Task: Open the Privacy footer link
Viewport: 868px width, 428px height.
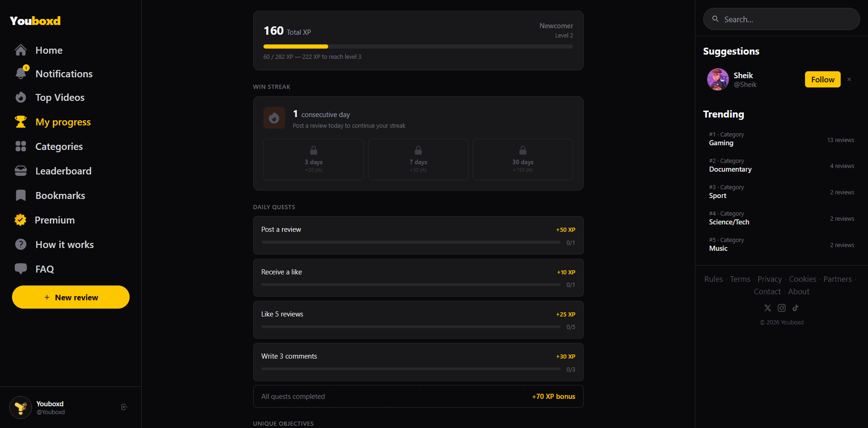Action: pyautogui.click(x=769, y=279)
